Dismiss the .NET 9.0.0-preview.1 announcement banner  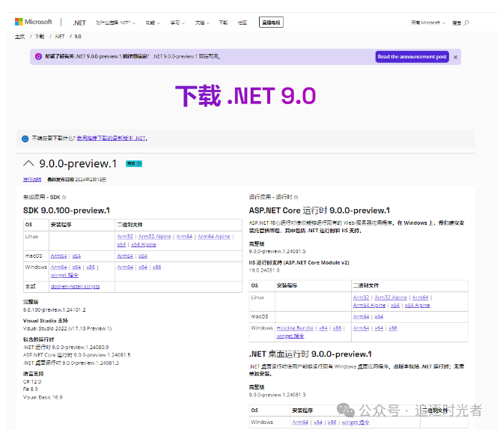tap(456, 57)
